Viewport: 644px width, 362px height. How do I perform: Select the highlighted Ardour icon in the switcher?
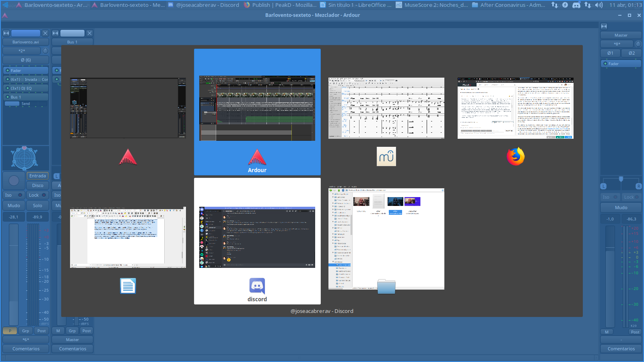click(257, 157)
